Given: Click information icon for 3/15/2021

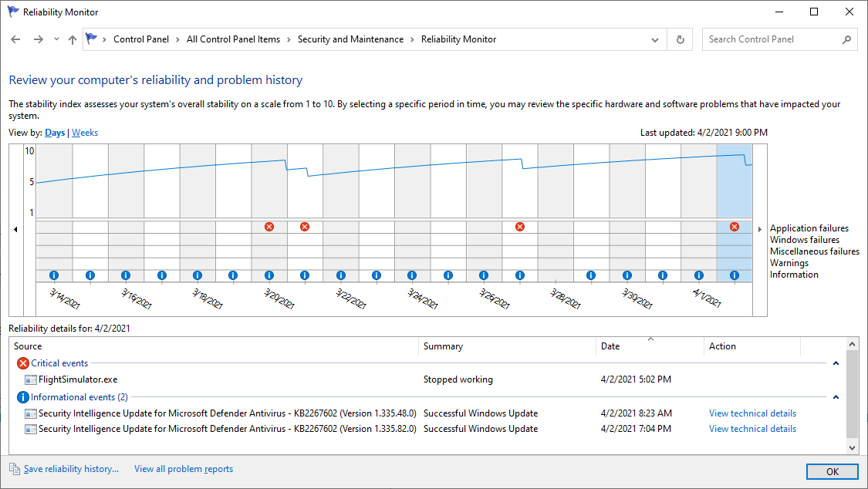Looking at the screenshot, I should click(x=90, y=275).
